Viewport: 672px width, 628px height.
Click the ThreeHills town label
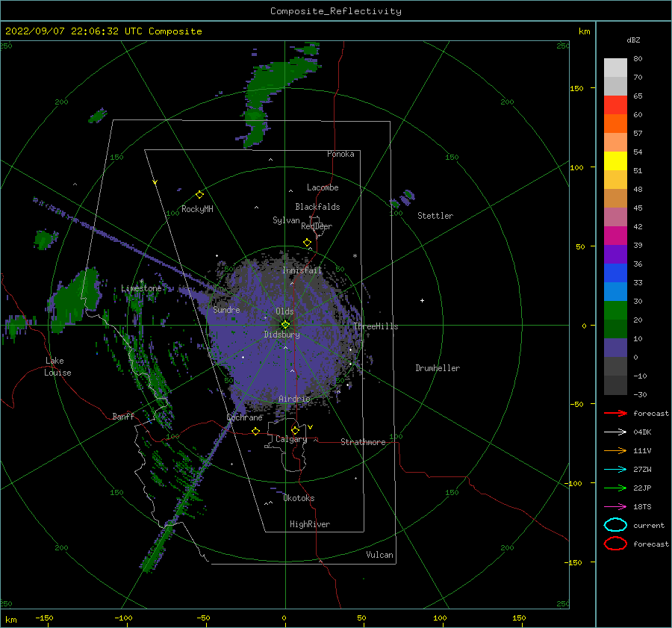[x=376, y=326]
